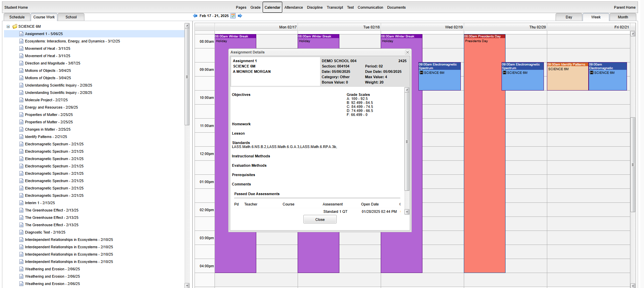Go to Student Home

pos(16,7)
